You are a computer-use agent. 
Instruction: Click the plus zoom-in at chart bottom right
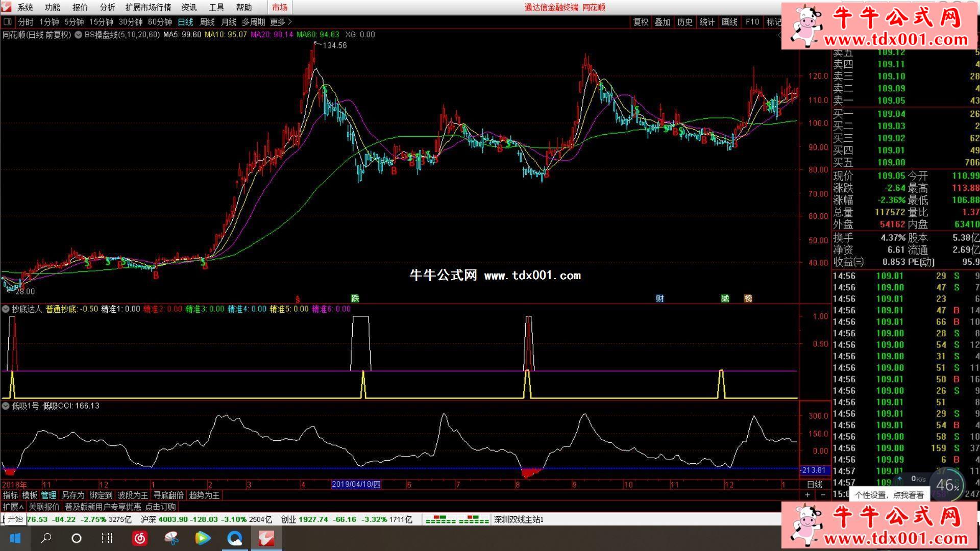coord(807,495)
